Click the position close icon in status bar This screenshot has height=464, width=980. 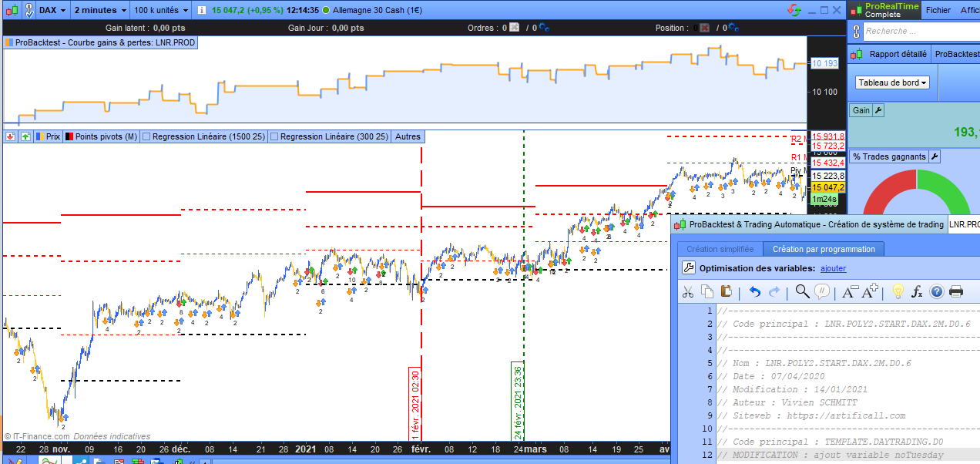pyautogui.click(x=703, y=28)
